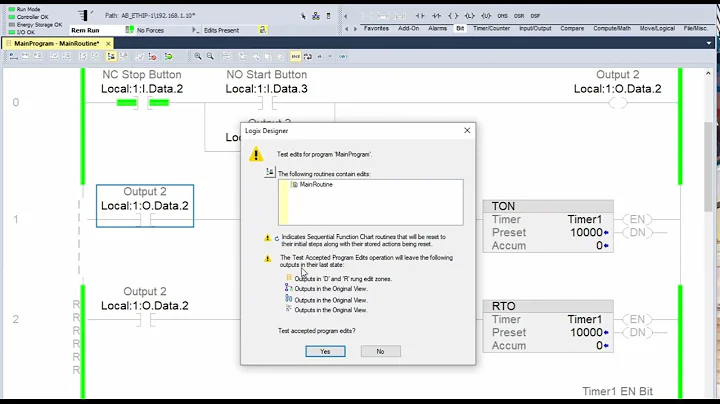Click RTO Preset value 10000
The height and width of the screenshot is (404, 720).
coord(586,332)
